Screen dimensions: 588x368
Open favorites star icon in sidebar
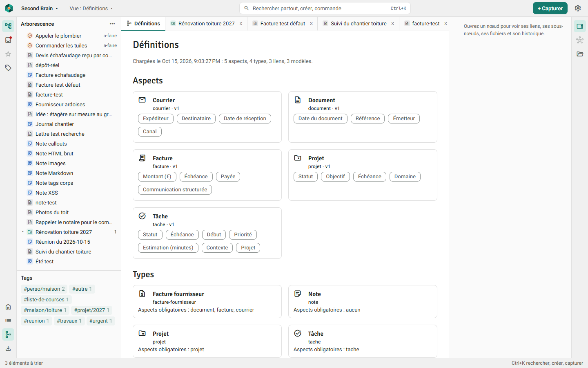(8, 54)
